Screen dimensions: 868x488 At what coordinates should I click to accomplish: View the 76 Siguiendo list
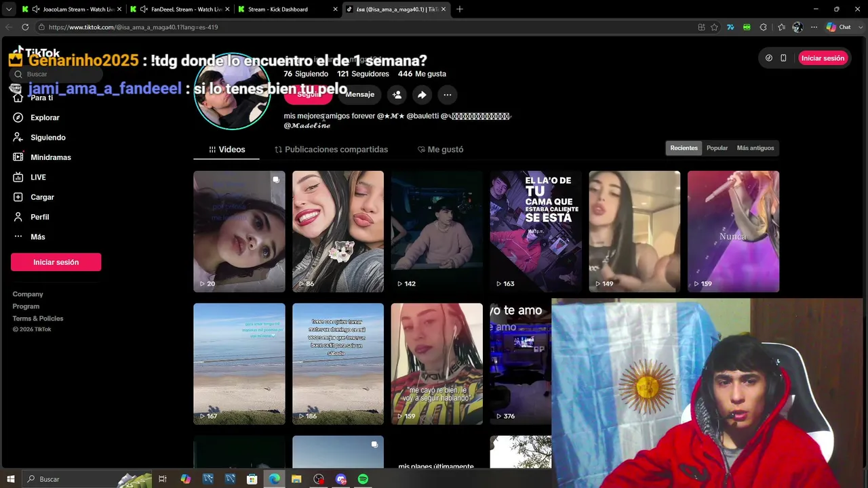[306, 74]
